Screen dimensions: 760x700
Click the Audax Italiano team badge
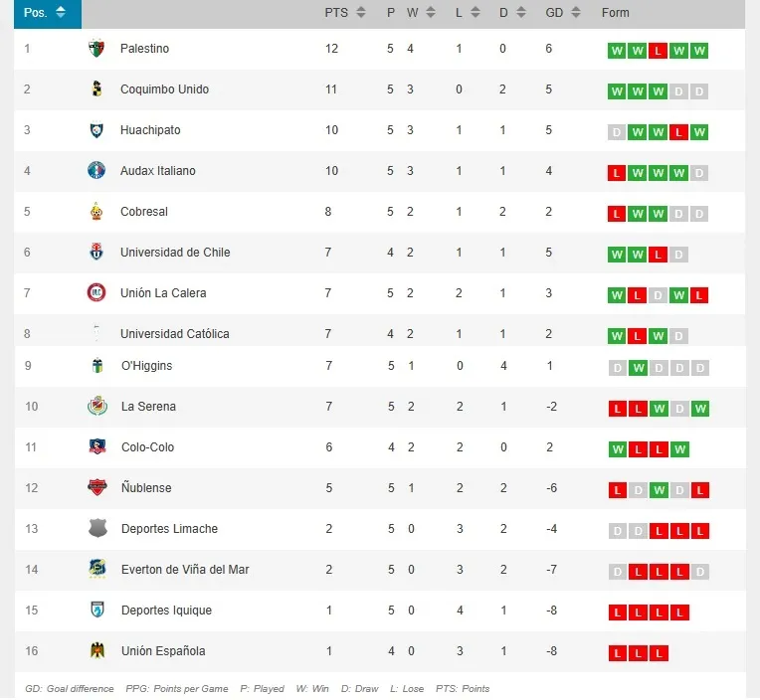coord(96,171)
